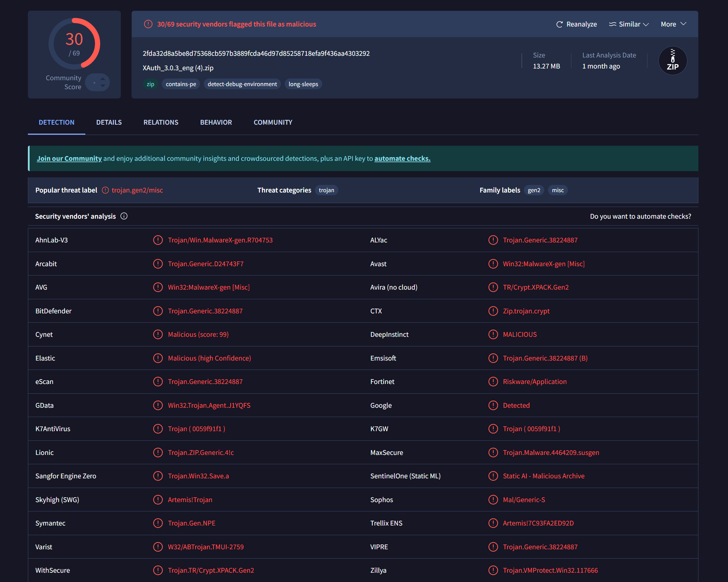728x582 pixels.
Task: Click the trojan threat category chip
Action: tap(326, 190)
